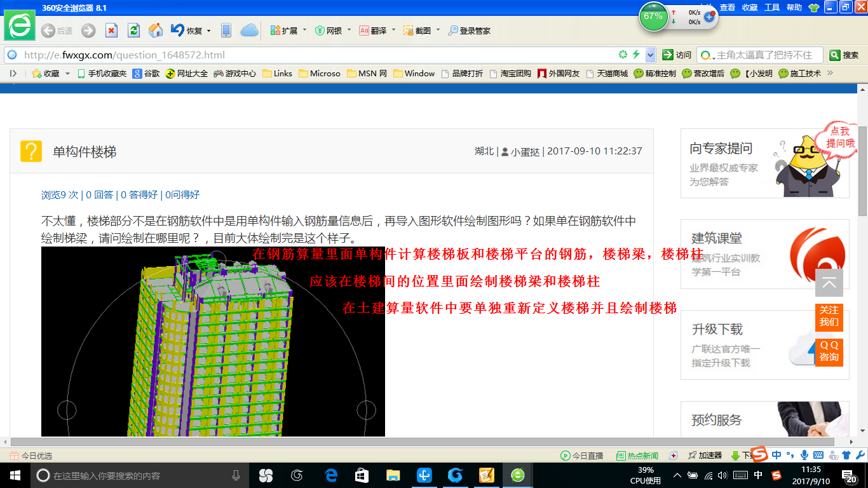Viewport: 868px width, 488px height.
Task: Click the 0 回答 answers link
Action: point(100,194)
